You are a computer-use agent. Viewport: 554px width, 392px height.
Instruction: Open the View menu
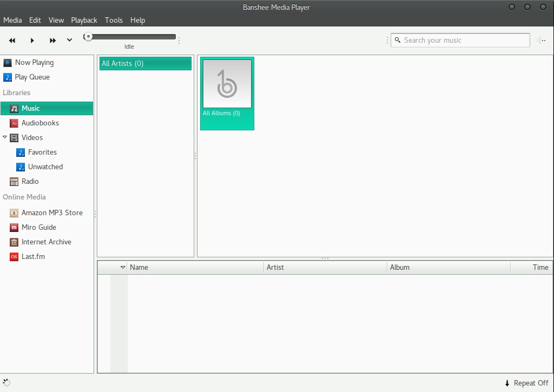pyautogui.click(x=56, y=20)
